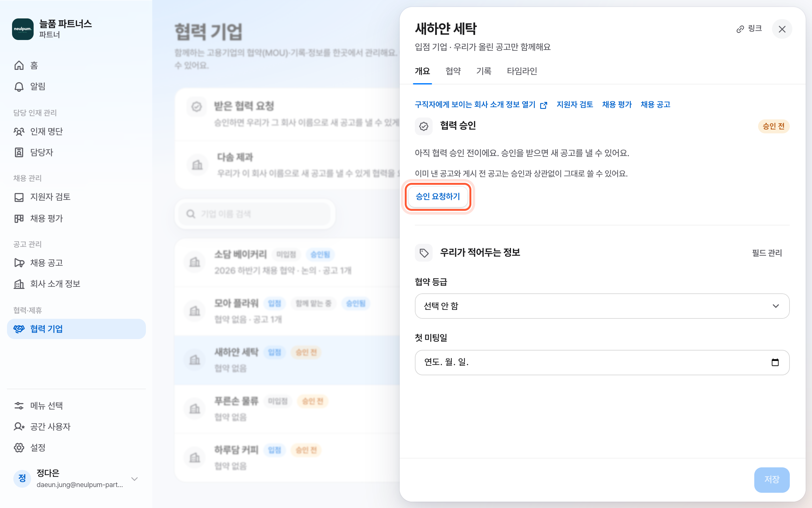The image size is (812, 508).
Task: Open 지원자 검토 in sidebar
Action: [76, 197]
